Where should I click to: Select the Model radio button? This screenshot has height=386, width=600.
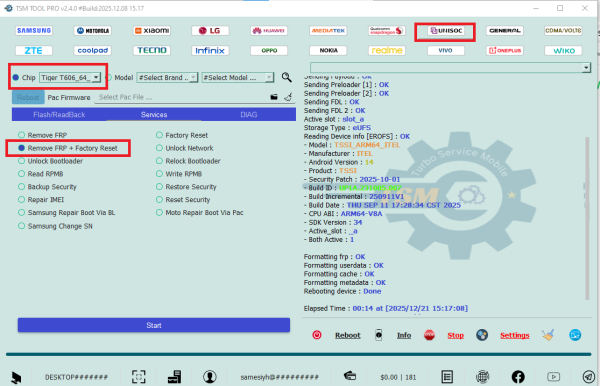coord(109,78)
